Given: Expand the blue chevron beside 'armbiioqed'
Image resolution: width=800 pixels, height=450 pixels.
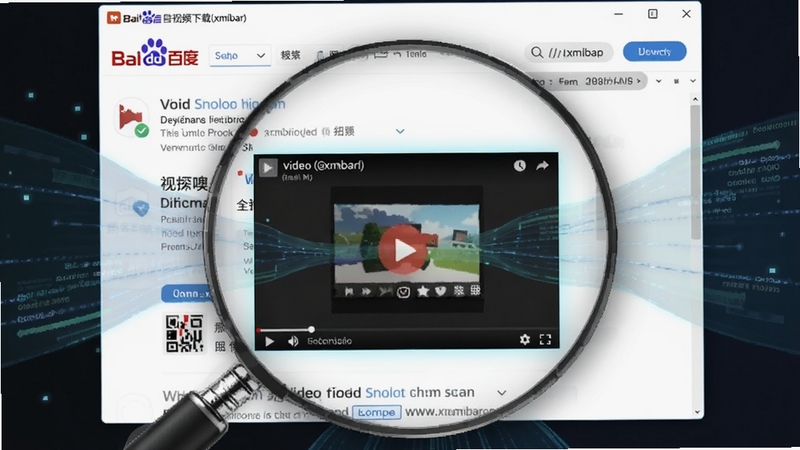Looking at the screenshot, I should click(400, 131).
